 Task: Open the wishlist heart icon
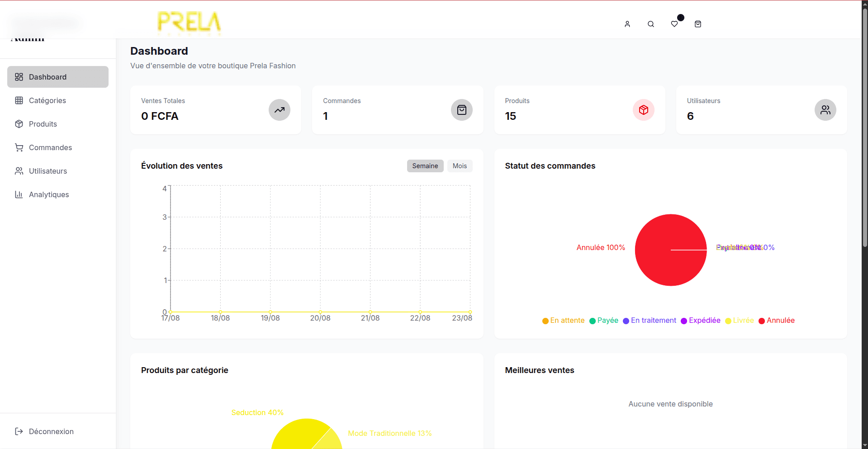[674, 24]
